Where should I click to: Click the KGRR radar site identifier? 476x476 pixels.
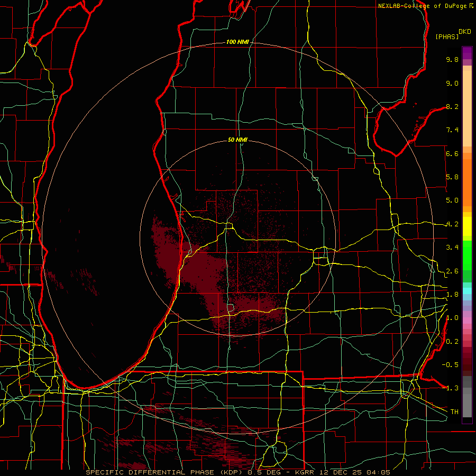click(306, 472)
